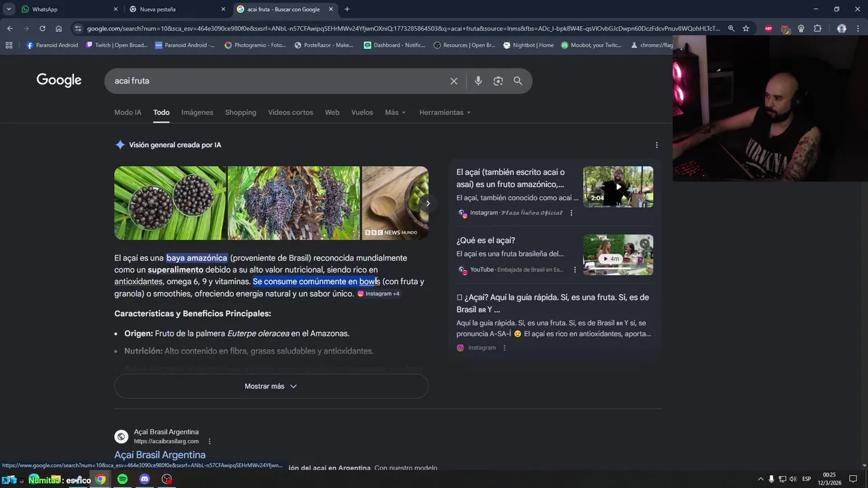Screen dimensions: 868x488
Task: Open options for the Instagram guía rápida result
Action: click(x=504, y=348)
